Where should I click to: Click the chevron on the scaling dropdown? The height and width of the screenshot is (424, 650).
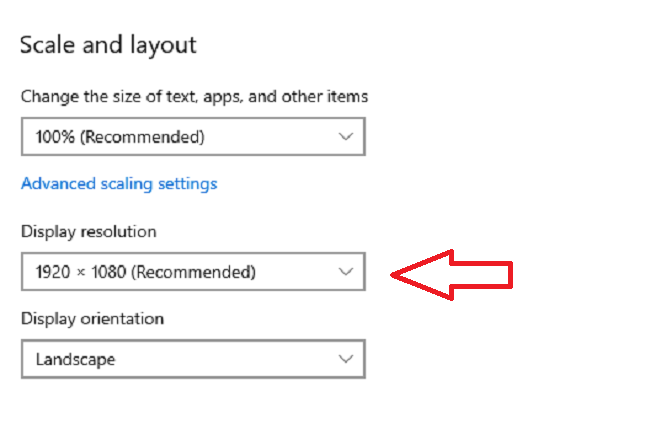pyautogui.click(x=346, y=136)
